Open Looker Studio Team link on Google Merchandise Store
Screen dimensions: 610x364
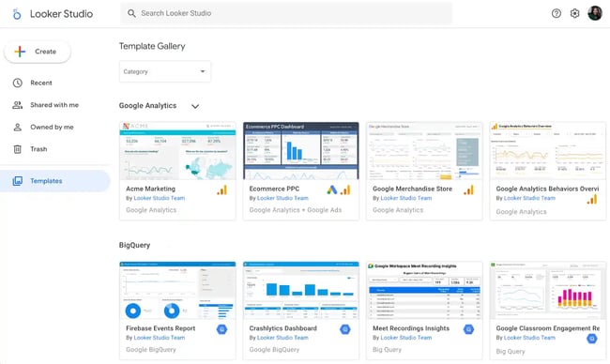[x=405, y=198]
